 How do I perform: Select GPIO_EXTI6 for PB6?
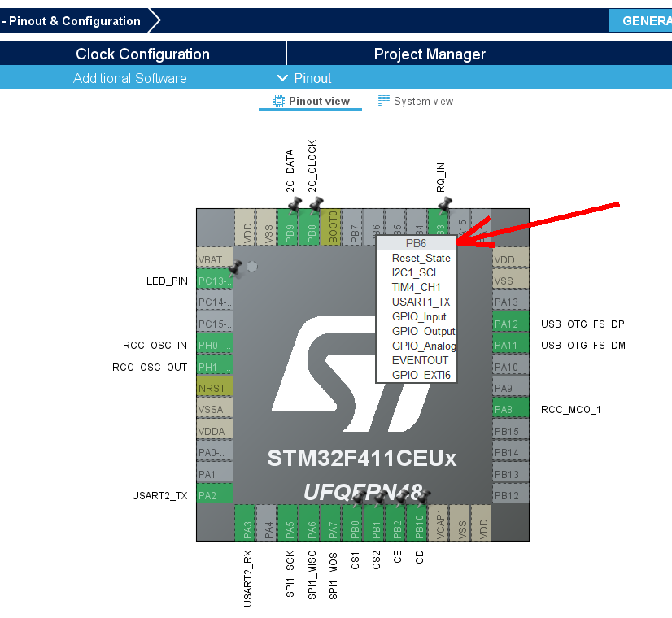click(x=421, y=375)
